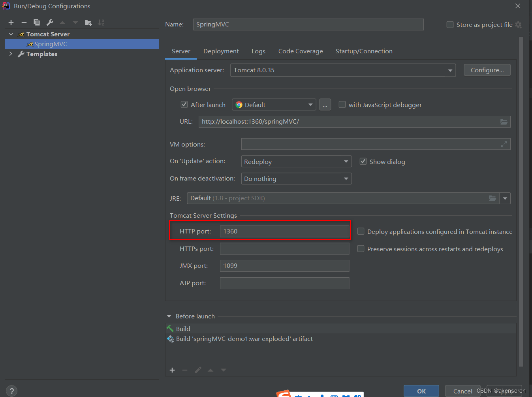Viewport: 532px width, 397px height.
Task: Click the AJP port field
Action: [284, 283]
